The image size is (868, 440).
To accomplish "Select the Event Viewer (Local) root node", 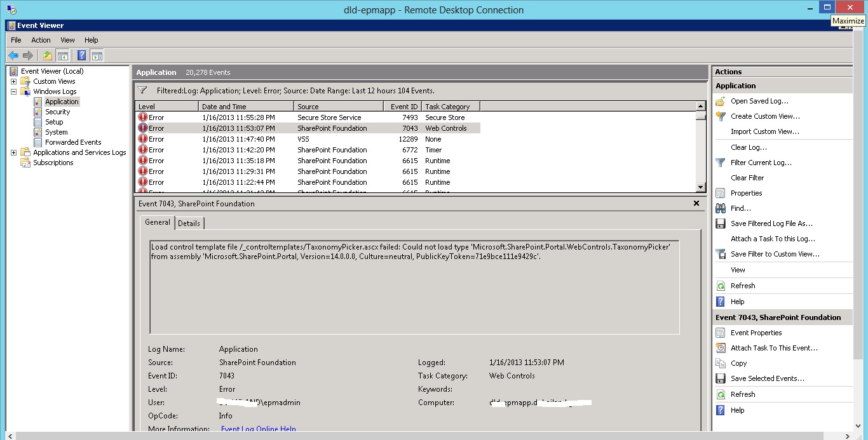I will tap(52, 71).
